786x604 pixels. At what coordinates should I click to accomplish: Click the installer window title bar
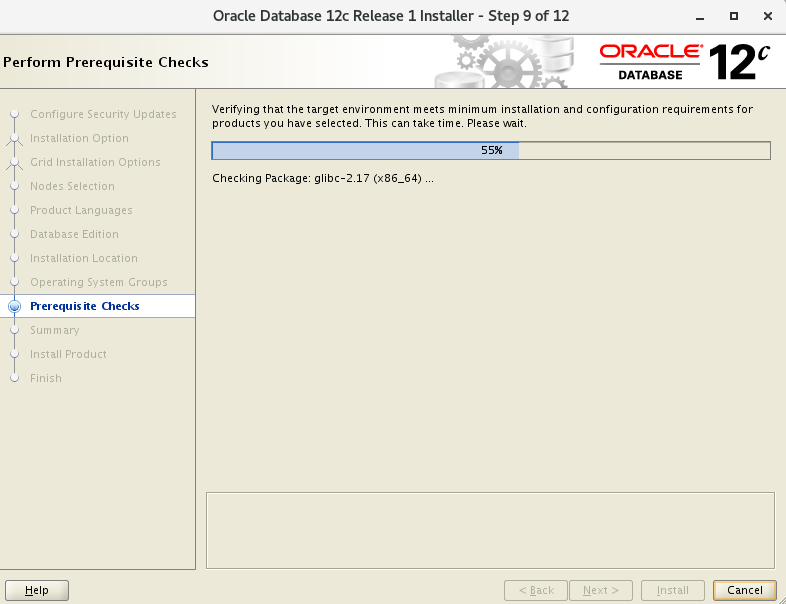point(391,16)
